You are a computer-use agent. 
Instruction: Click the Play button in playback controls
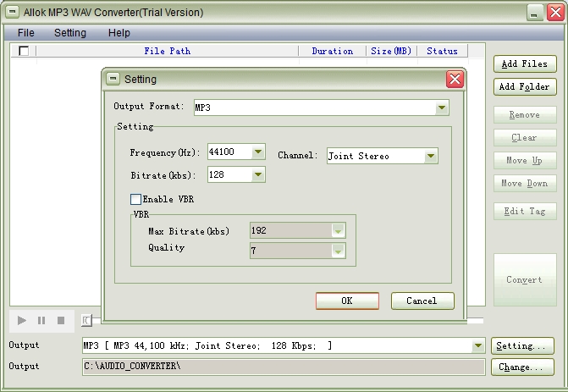[x=23, y=321]
